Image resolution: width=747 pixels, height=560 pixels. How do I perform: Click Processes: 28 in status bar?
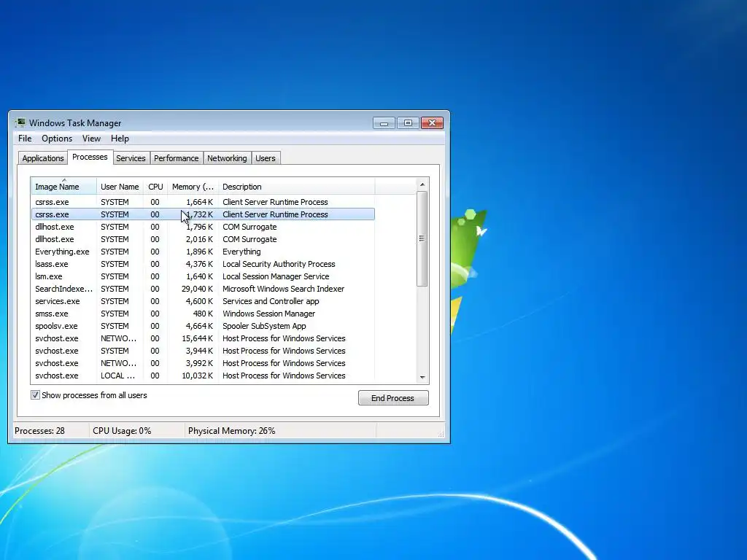(39, 430)
